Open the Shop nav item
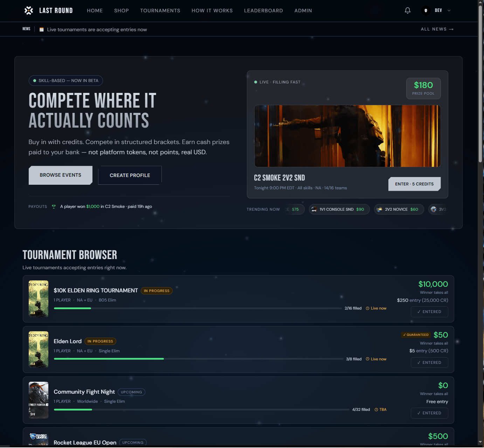The image size is (484, 448). coord(122,11)
